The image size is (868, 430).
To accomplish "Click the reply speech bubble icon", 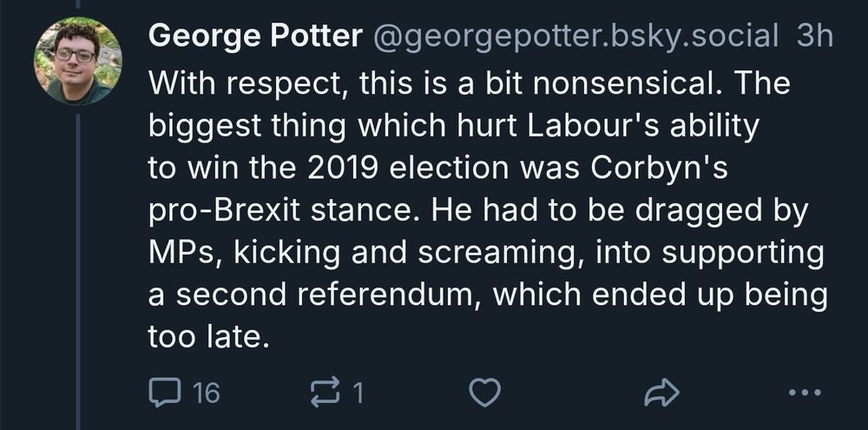I will pyautogui.click(x=162, y=393).
